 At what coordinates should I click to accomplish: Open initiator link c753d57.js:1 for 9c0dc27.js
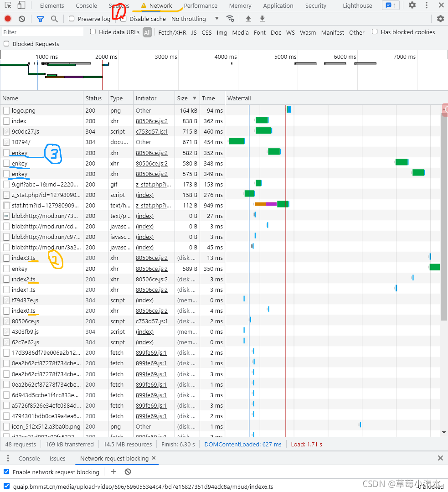pos(152,131)
